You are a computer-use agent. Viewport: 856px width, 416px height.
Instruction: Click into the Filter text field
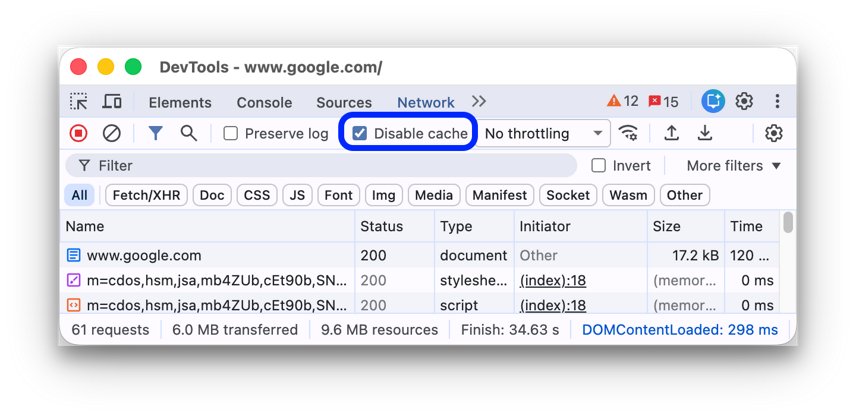pyautogui.click(x=321, y=166)
